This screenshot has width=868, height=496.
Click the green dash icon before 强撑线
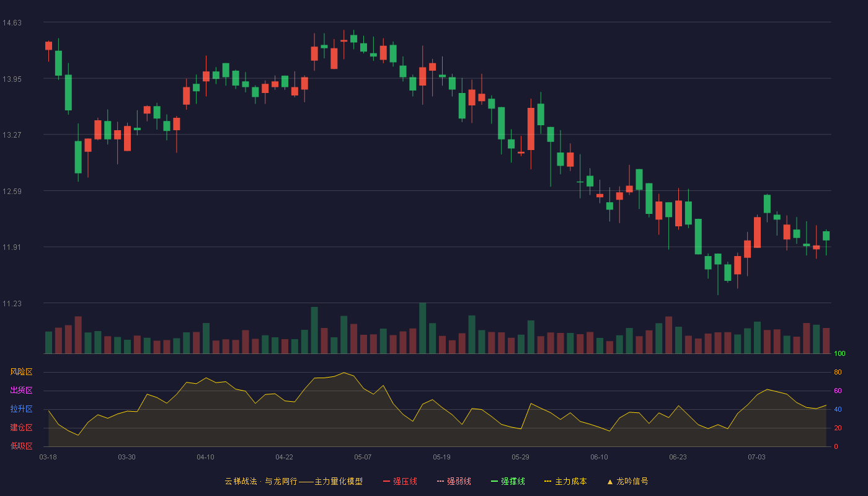(495, 481)
